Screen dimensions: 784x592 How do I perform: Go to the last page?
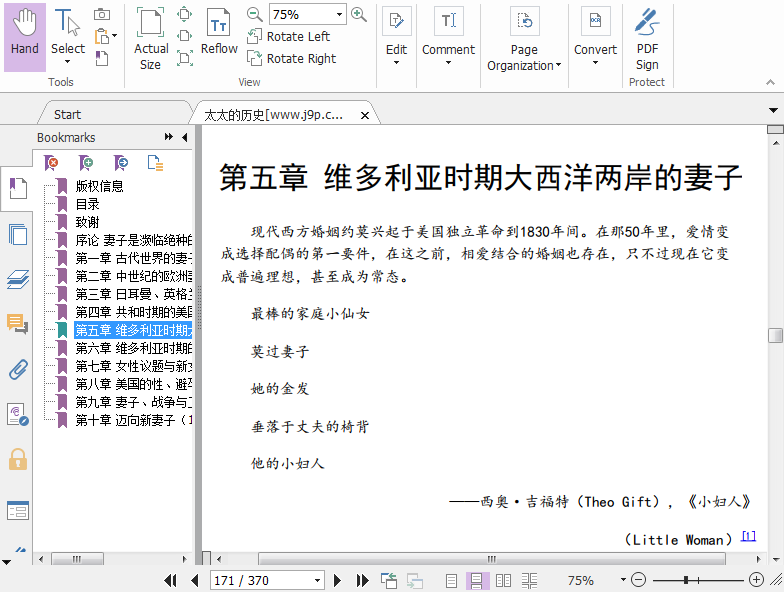362,580
